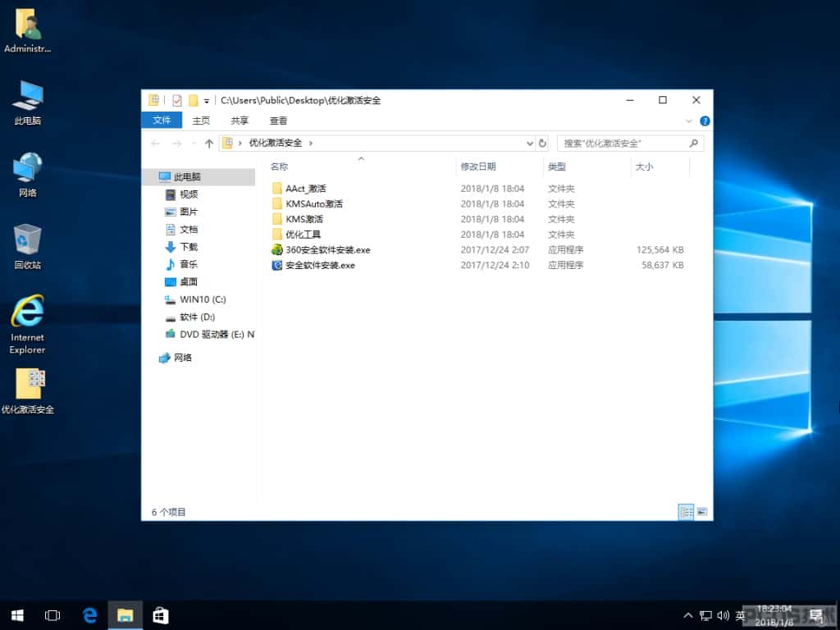Go back with the back arrow
This screenshot has height=630, width=840.
(x=156, y=143)
